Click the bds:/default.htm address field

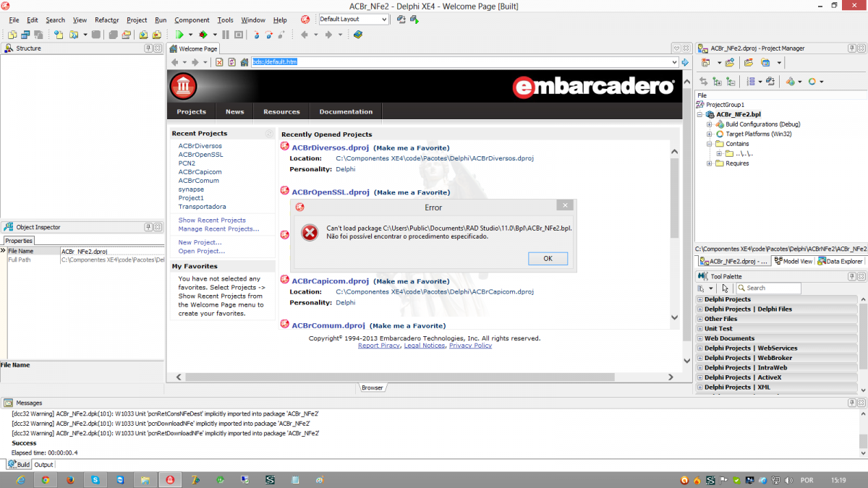click(x=464, y=62)
